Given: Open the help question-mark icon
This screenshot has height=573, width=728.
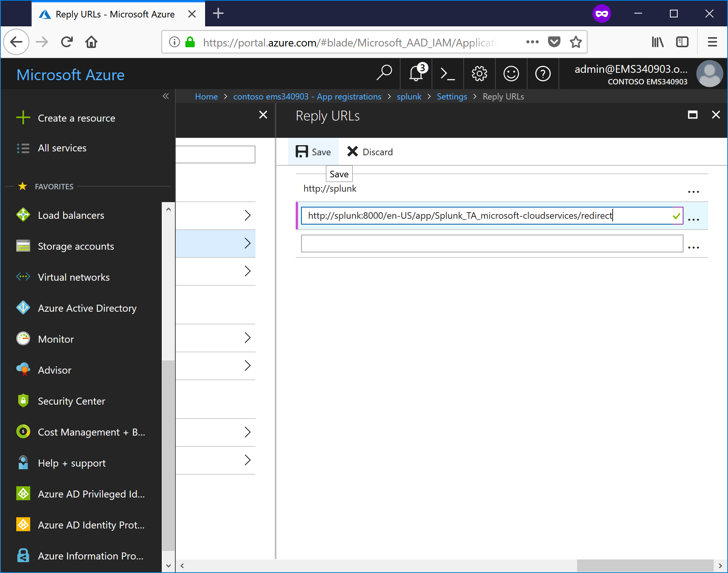Looking at the screenshot, I should point(543,74).
